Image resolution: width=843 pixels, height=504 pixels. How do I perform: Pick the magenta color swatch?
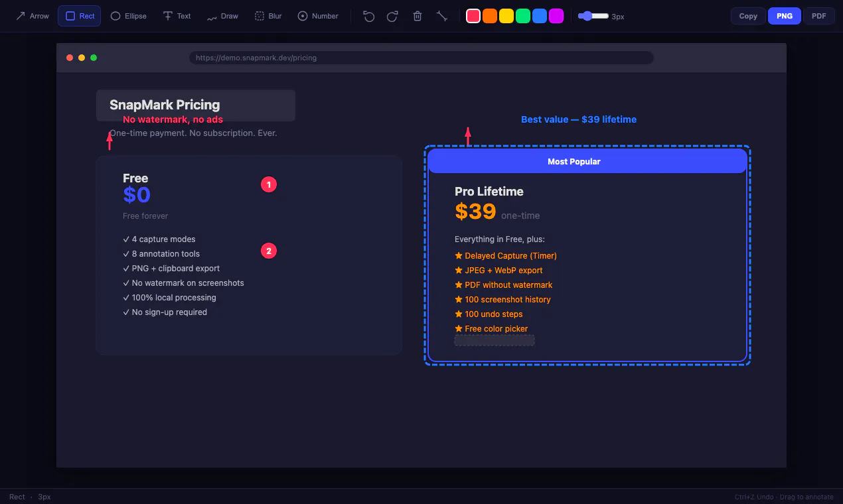pos(556,16)
